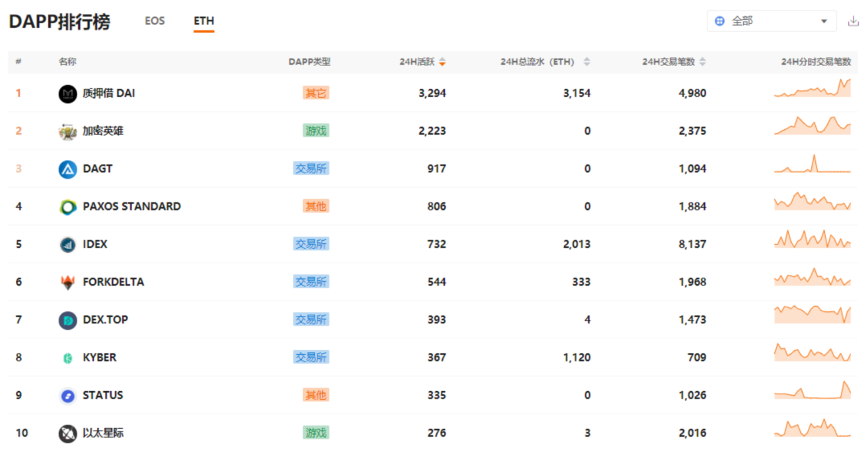Click 24H交易笔数 value 8,137
This screenshot has width=868, height=463.
point(692,244)
